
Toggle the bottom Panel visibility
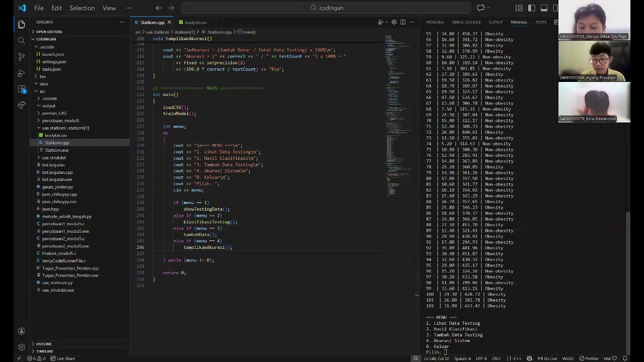click(544, 8)
